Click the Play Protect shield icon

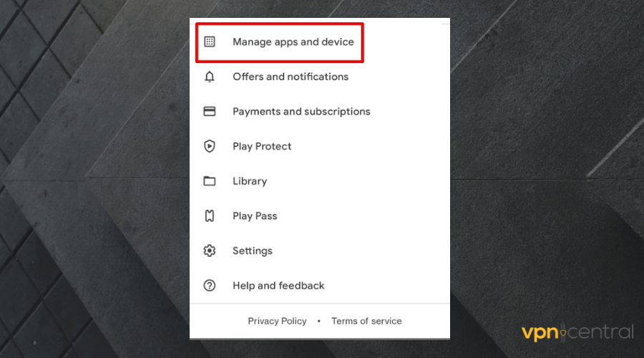point(209,146)
